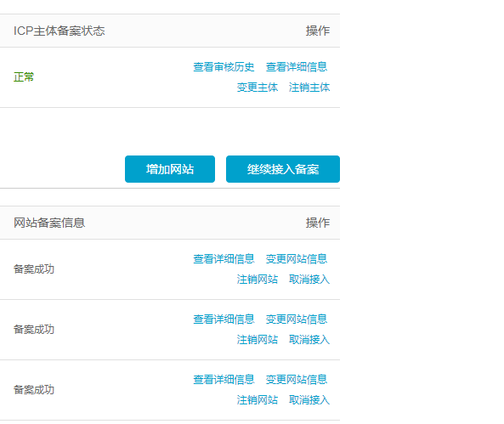The width and height of the screenshot is (504, 424).
Task: Select the green 正常 status text
Action: [24, 77]
